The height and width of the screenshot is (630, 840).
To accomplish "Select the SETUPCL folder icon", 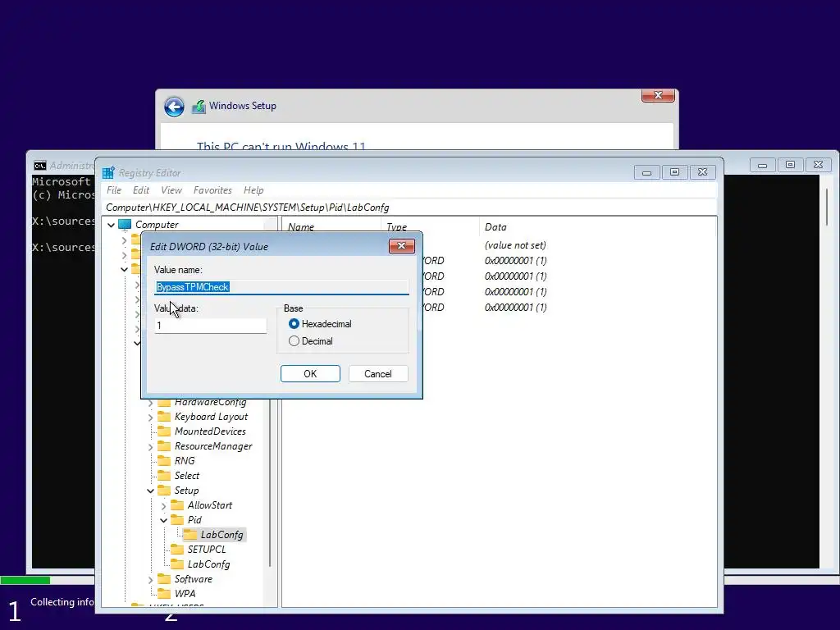I will pos(177,549).
